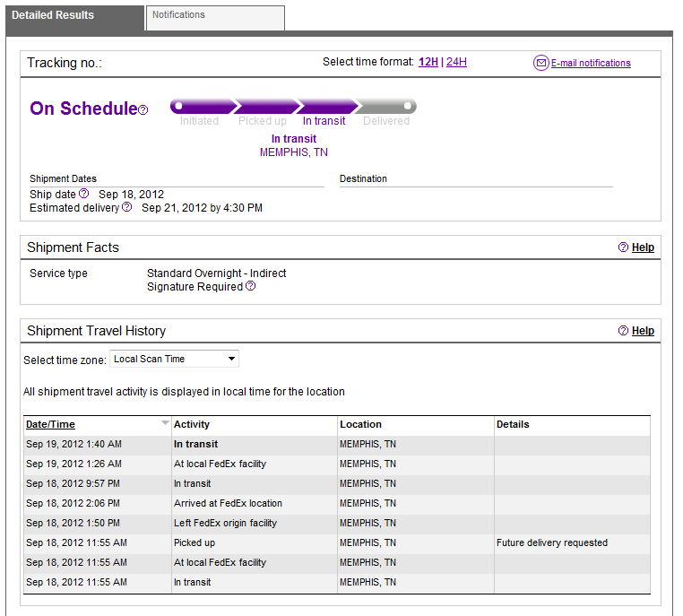Click the 'On Schedule' status heading

coord(83,108)
